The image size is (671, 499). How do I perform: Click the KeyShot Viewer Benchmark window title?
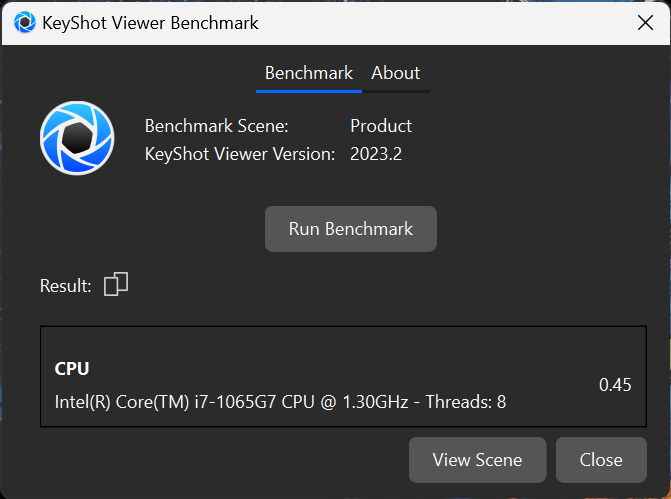[150, 23]
